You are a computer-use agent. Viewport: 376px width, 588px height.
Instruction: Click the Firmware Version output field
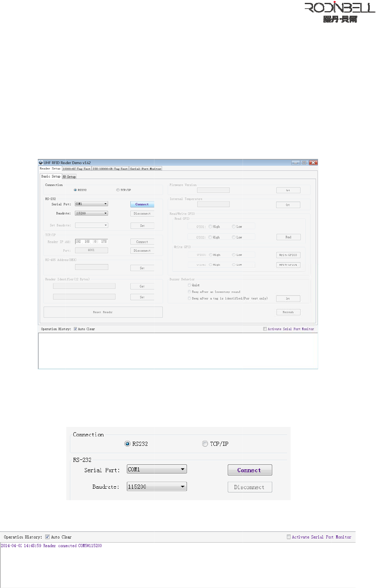click(213, 190)
